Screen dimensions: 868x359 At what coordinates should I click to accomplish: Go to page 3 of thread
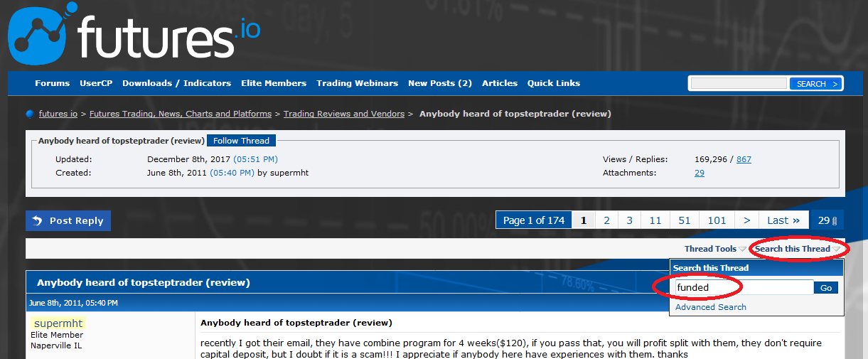pyautogui.click(x=629, y=220)
